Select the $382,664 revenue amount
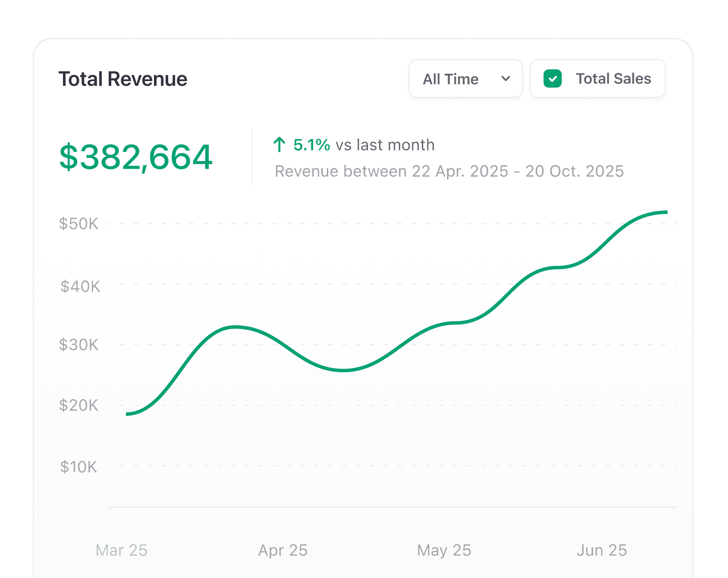 (x=135, y=157)
